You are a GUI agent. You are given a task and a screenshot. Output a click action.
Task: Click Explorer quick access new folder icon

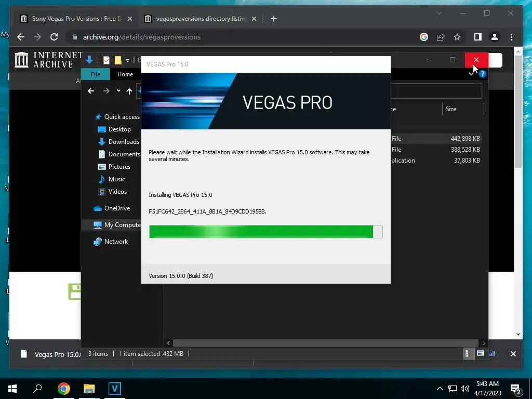click(118, 60)
